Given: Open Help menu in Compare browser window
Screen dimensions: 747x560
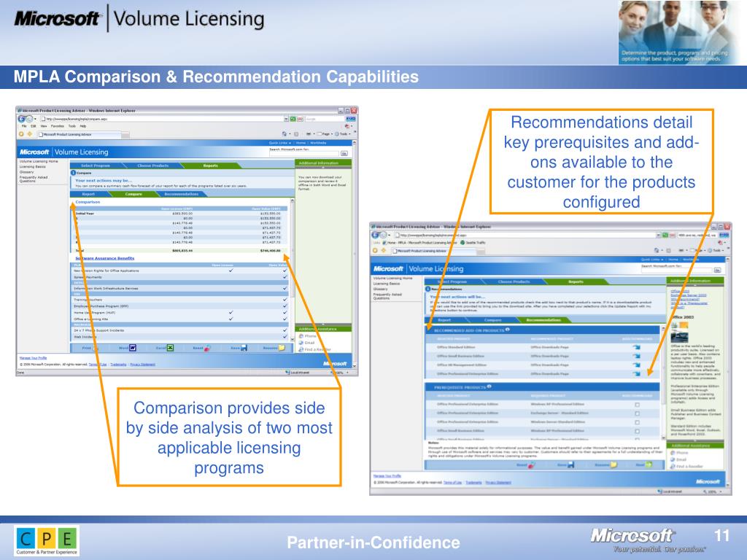Looking at the screenshot, I should coord(83,126).
